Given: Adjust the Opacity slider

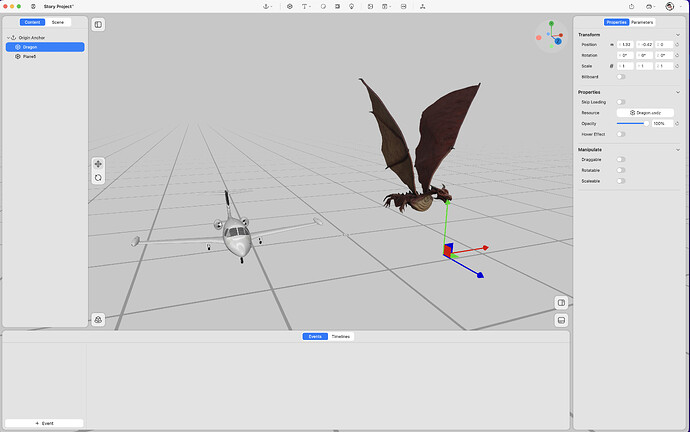Looking at the screenshot, I should pyautogui.click(x=631, y=123).
